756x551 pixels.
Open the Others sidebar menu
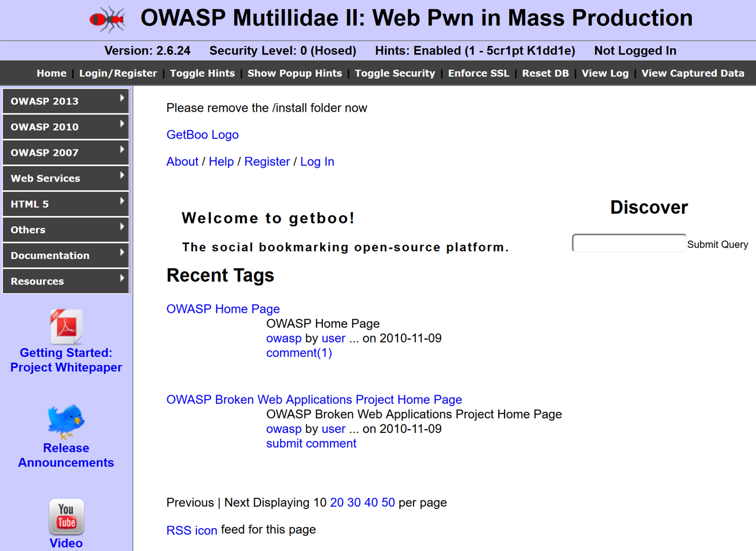pyautogui.click(x=66, y=230)
